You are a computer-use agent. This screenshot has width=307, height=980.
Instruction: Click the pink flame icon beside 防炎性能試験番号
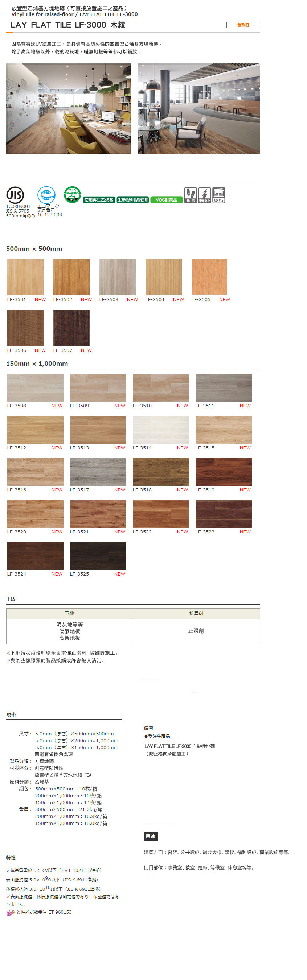[9, 913]
